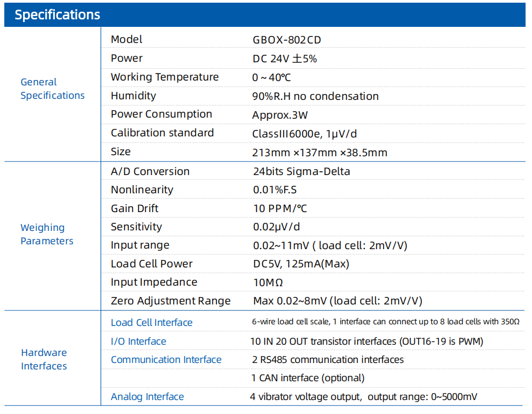Open the Load Cell Interface link
The image size is (532, 414).
pyautogui.click(x=152, y=323)
